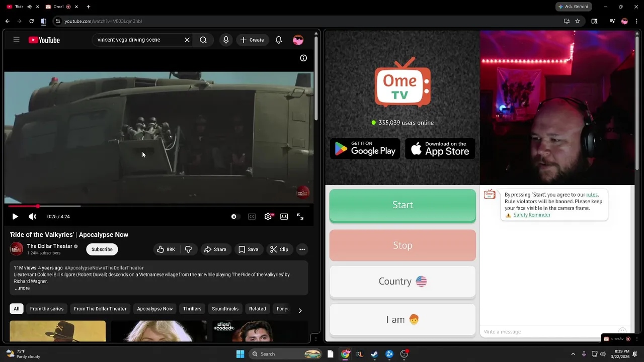Clear the YouTube search text with X
This screenshot has width=644, height=362.
coord(187,40)
